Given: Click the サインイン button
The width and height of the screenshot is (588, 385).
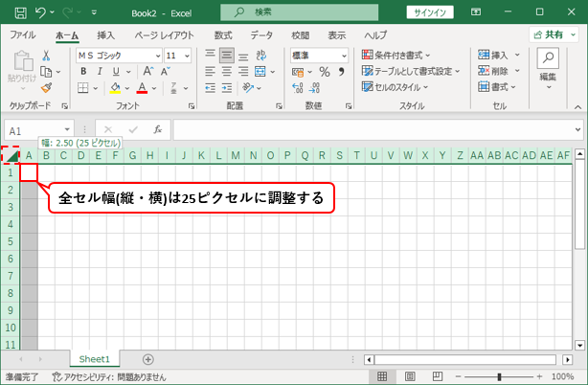Looking at the screenshot, I should (x=430, y=12).
